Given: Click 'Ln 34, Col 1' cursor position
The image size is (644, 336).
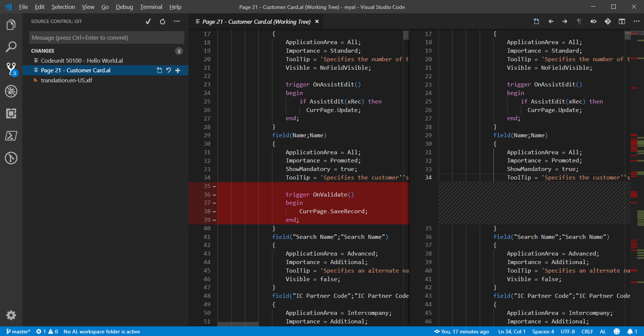Looking at the screenshot, I should point(512,332).
